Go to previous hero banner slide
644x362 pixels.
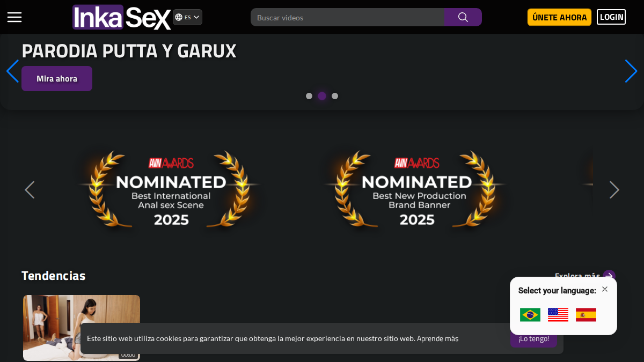13,71
